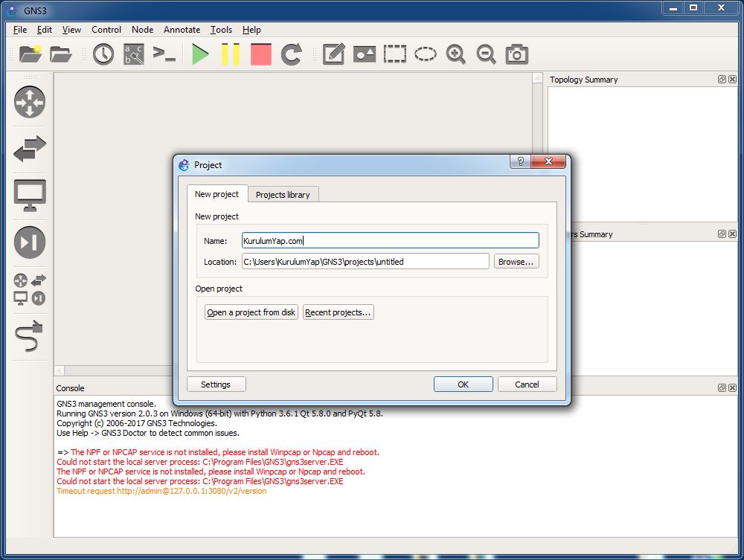Open the Help menu
This screenshot has width=744, height=560.
pos(251,30)
